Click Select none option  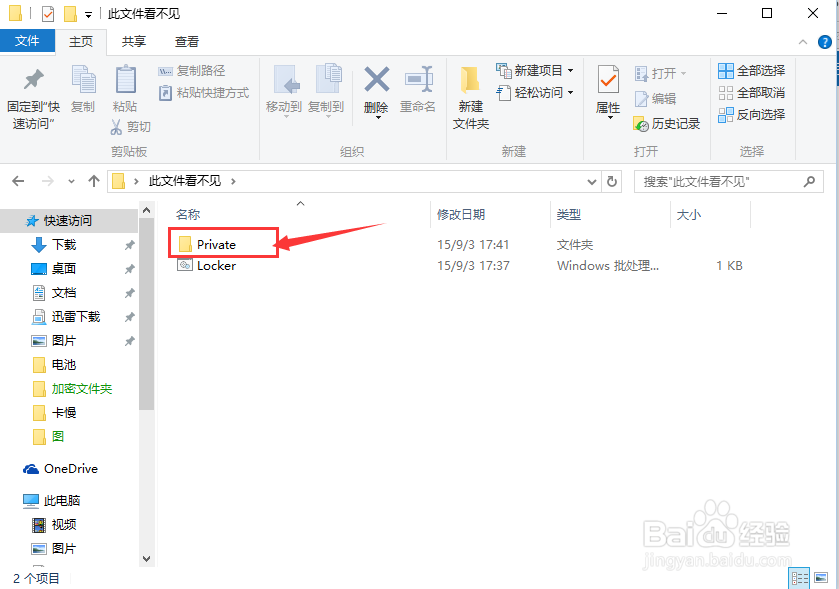tap(752, 93)
